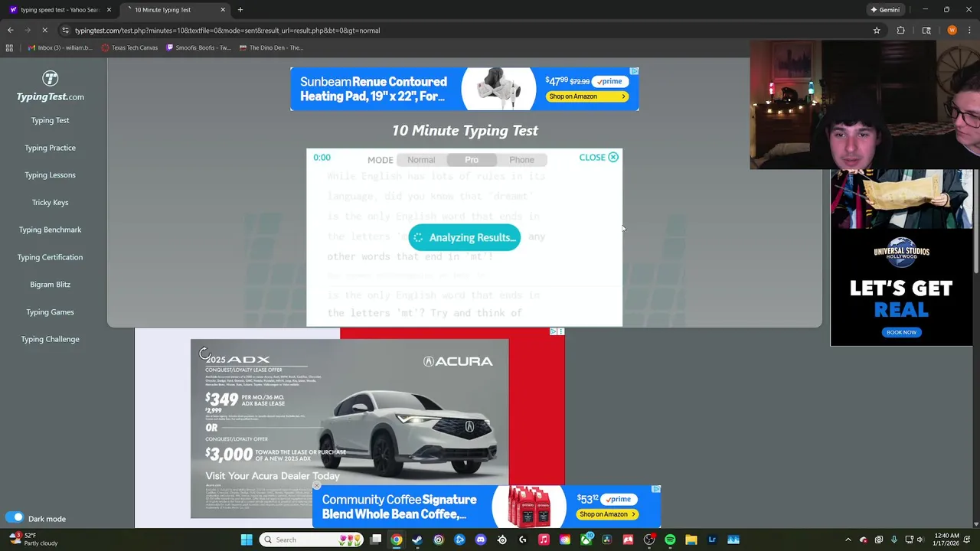This screenshot has width=980, height=551.
Task: Open the clock and date panel
Action: (x=948, y=540)
